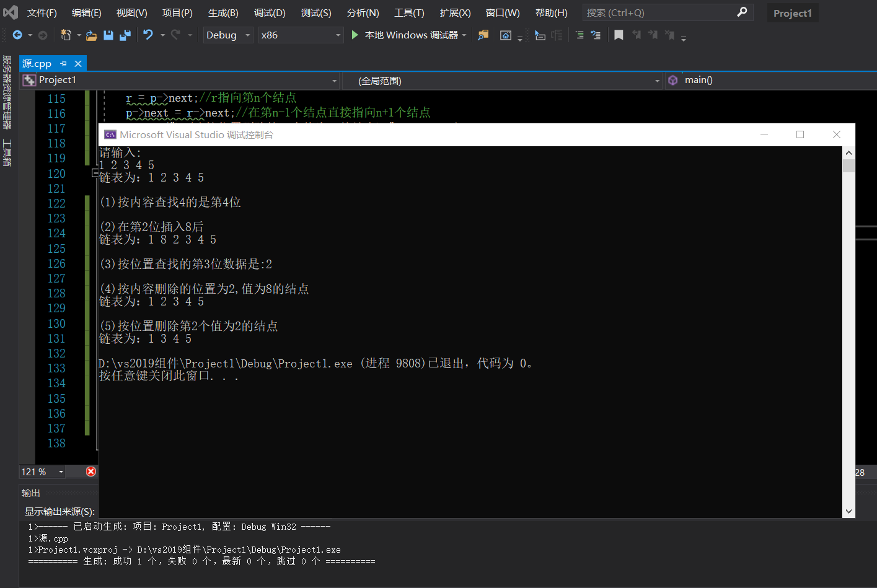The width and height of the screenshot is (877, 588).
Task: Go to next bookmark icon
Action: [x=653, y=35]
